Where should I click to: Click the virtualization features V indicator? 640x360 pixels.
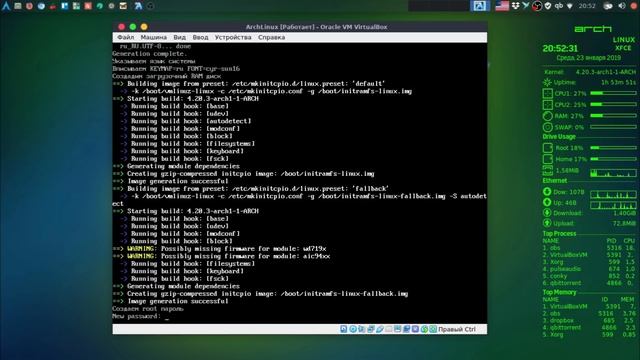pos(416,329)
